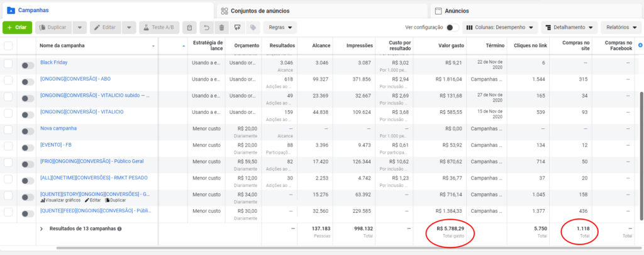The height and width of the screenshot is (255, 644).
Task: Click the green Criar button
Action: 17,28
